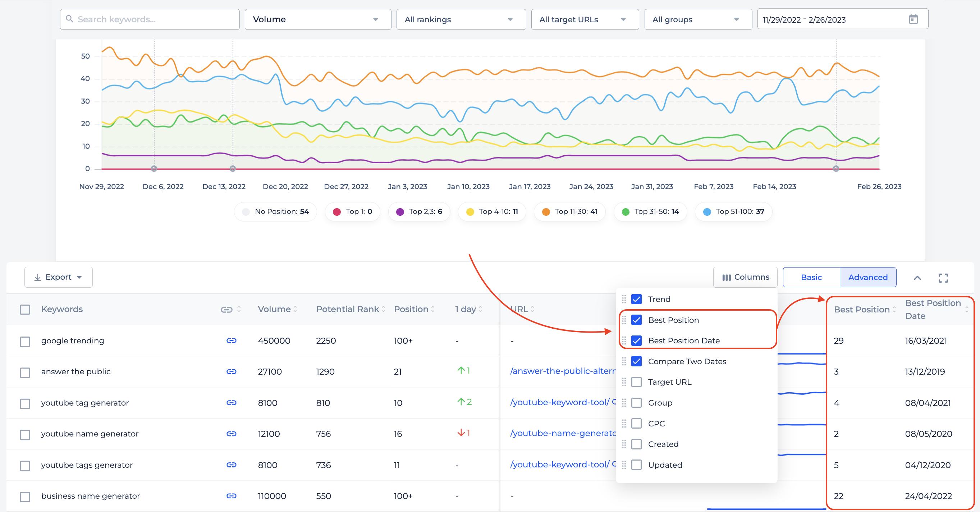Click link icon for youtube tags generator row
The height and width of the screenshot is (512, 980).
(x=231, y=465)
